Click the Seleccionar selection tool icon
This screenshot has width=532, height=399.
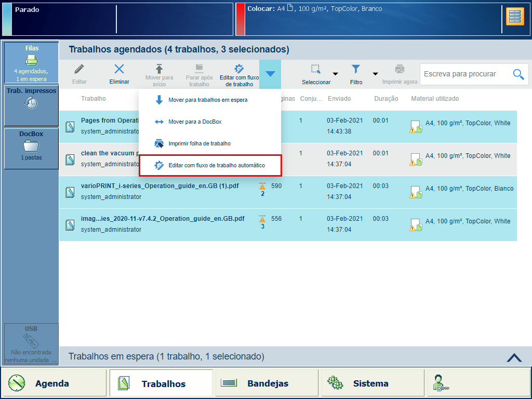[316, 70]
